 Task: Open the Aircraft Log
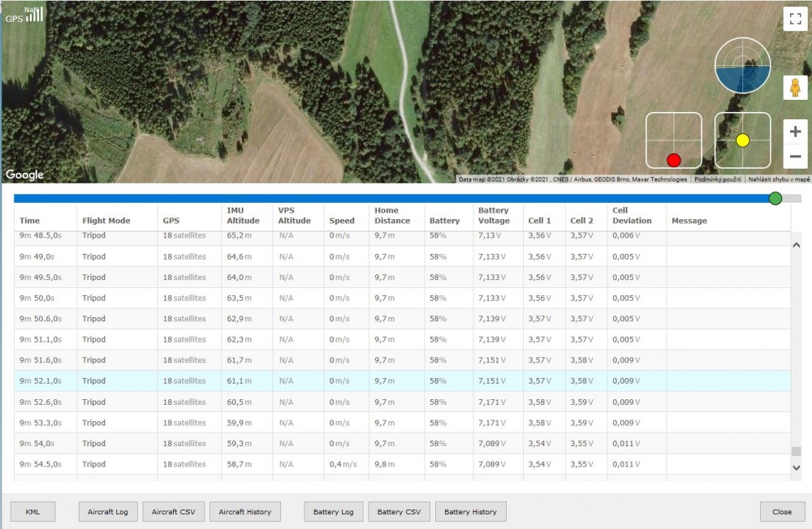pyautogui.click(x=108, y=512)
